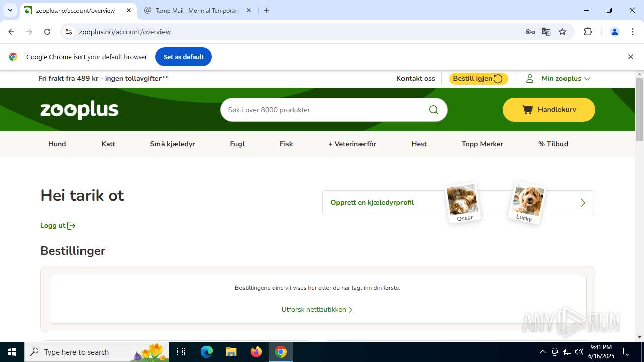
Task: Launch Firefox from taskbar
Action: pyautogui.click(x=256, y=352)
